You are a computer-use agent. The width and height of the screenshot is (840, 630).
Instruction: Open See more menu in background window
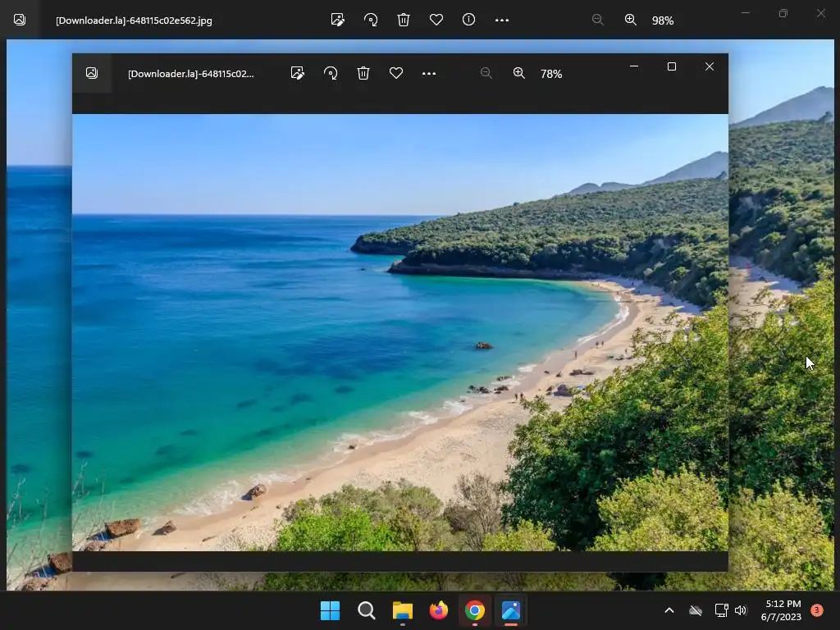[x=502, y=20]
